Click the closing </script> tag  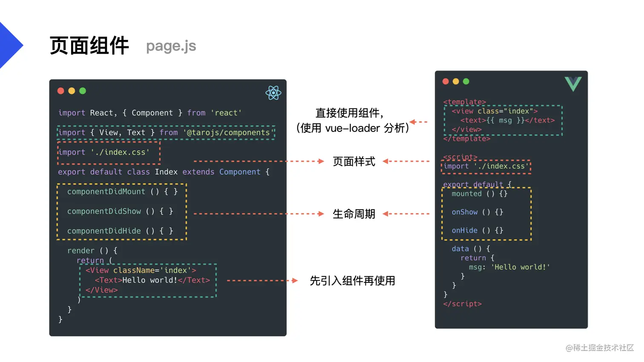pyautogui.click(x=462, y=304)
